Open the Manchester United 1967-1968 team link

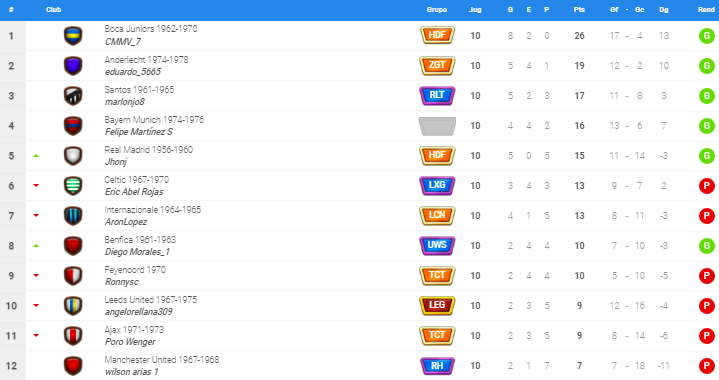point(161,359)
